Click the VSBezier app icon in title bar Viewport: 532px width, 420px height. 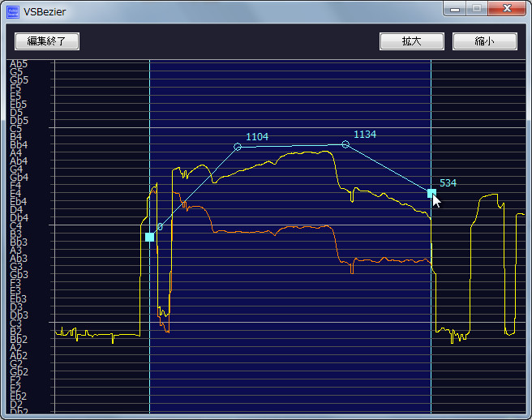click(13, 12)
